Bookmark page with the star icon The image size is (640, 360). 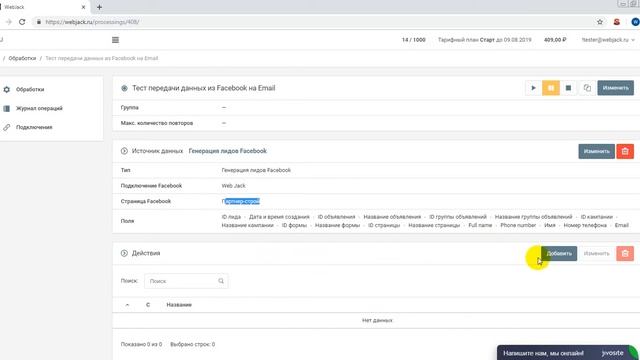[600, 22]
